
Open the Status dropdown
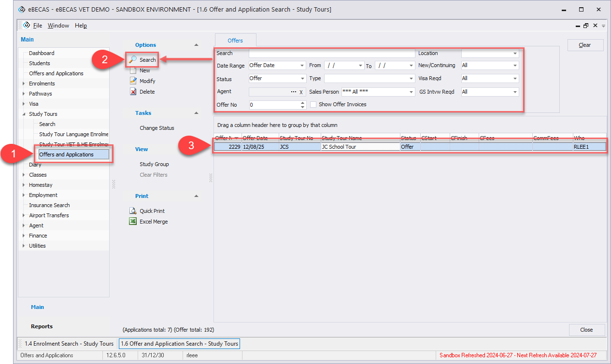tap(302, 78)
